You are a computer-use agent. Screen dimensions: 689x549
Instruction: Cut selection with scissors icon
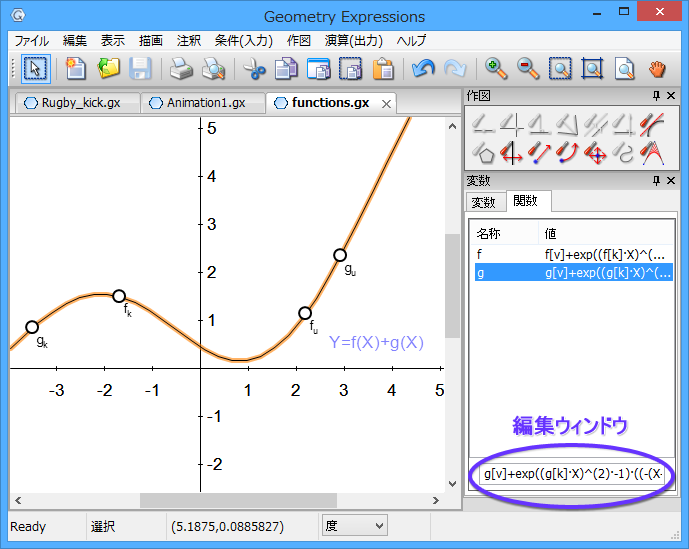pyautogui.click(x=254, y=69)
